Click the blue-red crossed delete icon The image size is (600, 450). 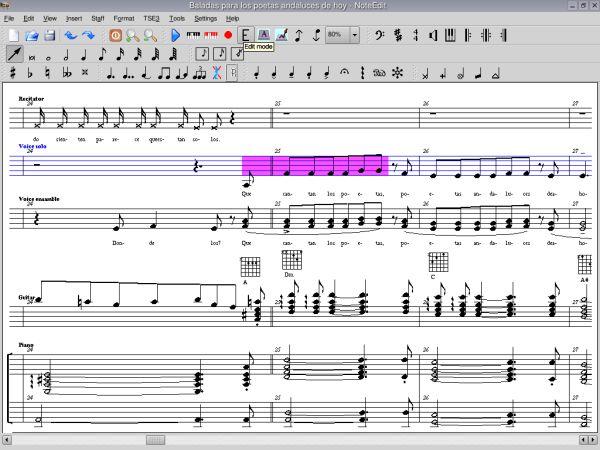(217, 73)
